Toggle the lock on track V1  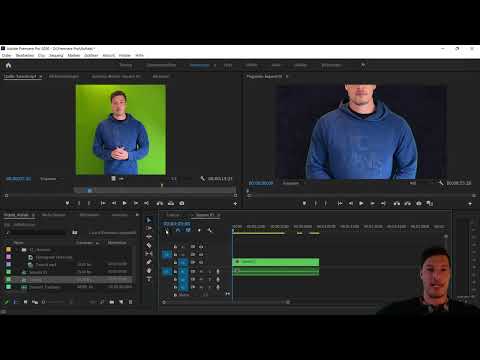click(x=175, y=262)
